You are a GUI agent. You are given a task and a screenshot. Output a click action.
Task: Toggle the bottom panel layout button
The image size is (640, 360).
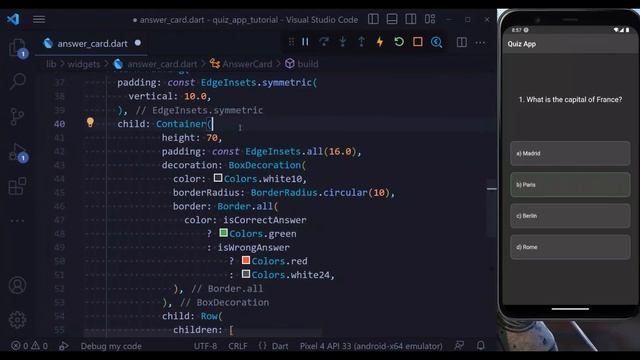point(392,19)
